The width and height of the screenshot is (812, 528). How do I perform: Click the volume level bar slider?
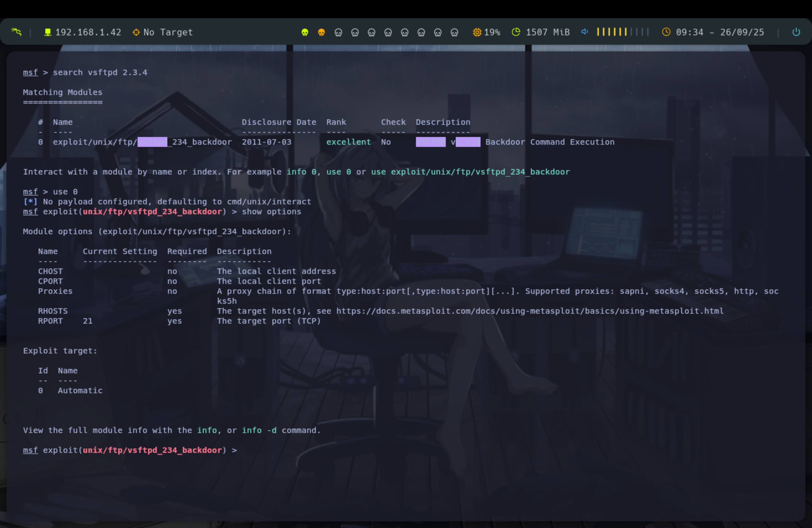coord(623,32)
